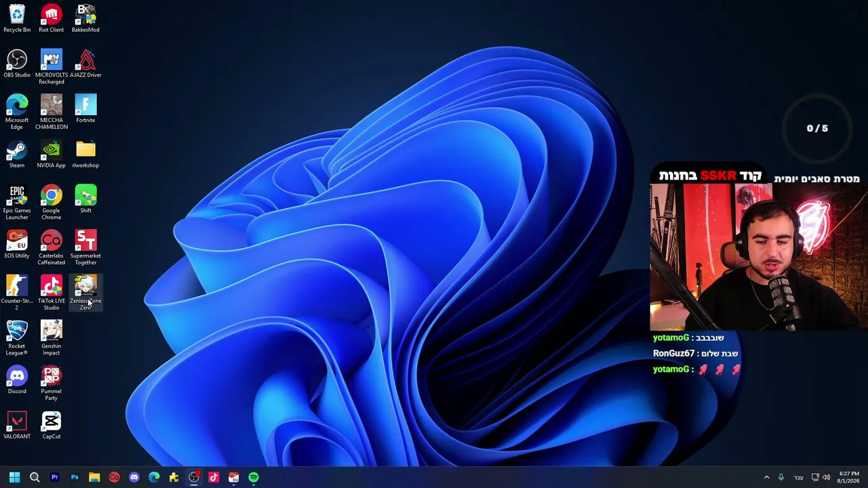Open Premiere Pro from the taskbar
This screenshot has width=868, height=488.
(55, 477)
